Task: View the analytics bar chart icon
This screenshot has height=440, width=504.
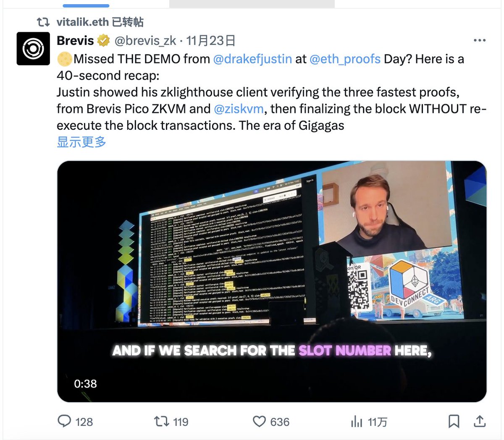Action: (357, 422)
